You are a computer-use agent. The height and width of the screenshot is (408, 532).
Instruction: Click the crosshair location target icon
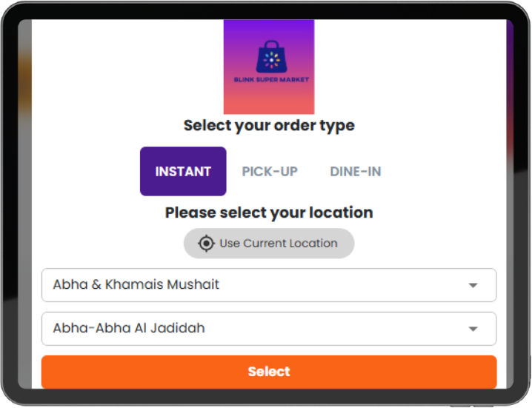[x=206, y=244]
